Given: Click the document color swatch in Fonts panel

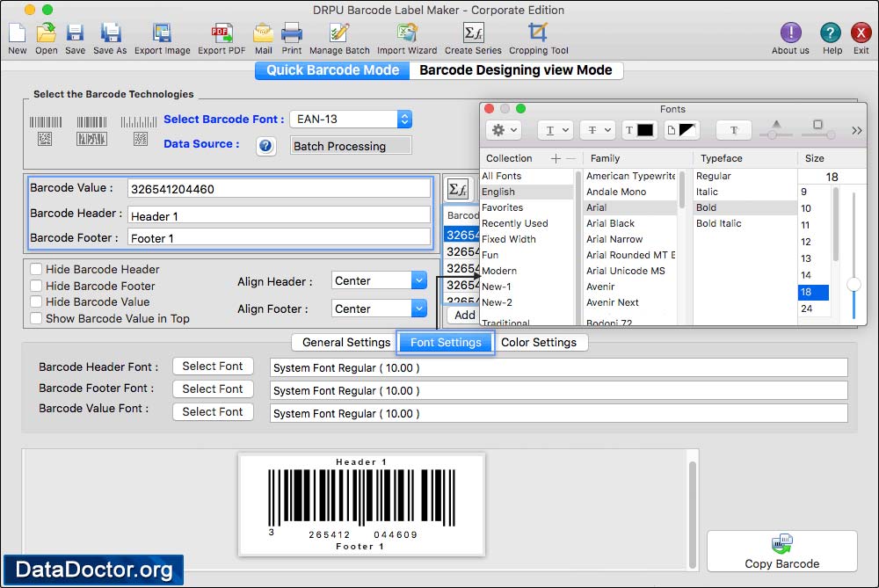Looking at the screenshot, I should 681,130.
